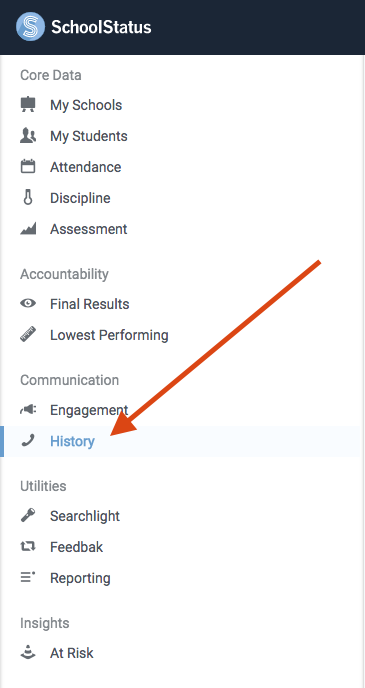Click the Engagement megaphone icon
Image resolution: width=365 pixels, height=688 pixels.
28,410
